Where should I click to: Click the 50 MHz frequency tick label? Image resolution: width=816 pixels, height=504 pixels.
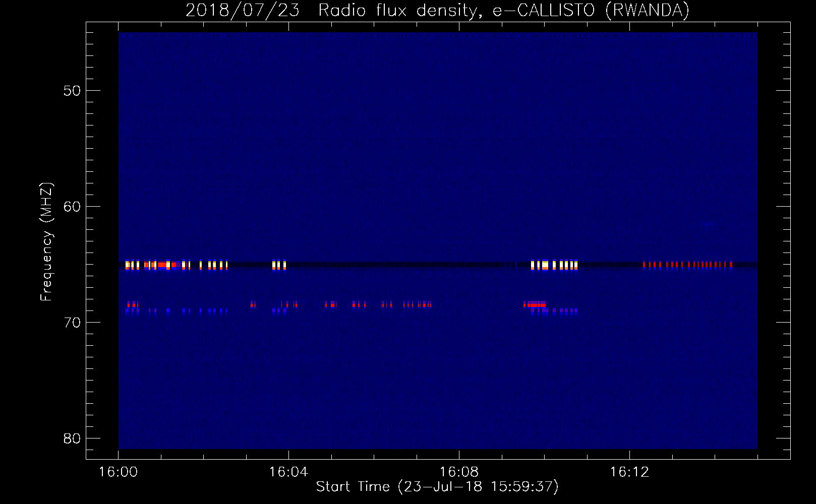(72, 91)
